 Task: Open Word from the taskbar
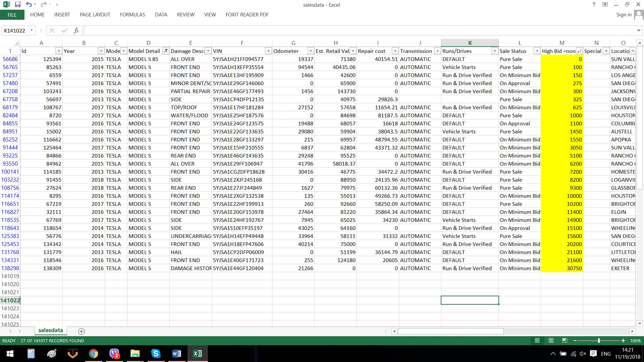(176, 354)
